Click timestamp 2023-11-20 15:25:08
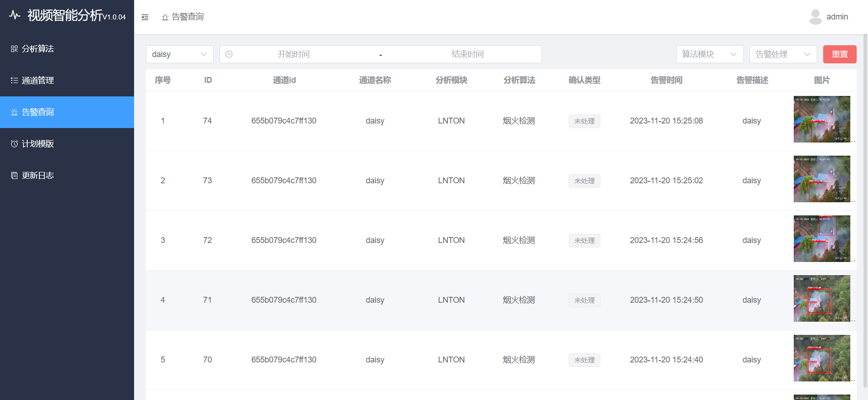The image size is (868, 400). (x=667, y=121)
